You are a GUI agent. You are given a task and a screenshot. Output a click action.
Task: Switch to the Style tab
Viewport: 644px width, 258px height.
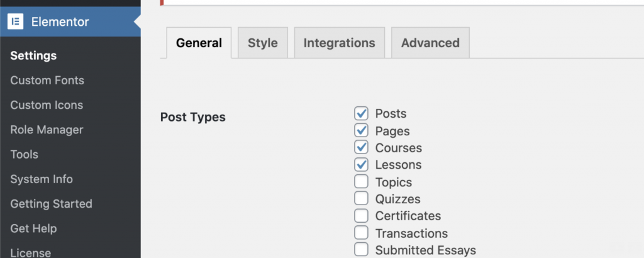[x=262, y=43]
